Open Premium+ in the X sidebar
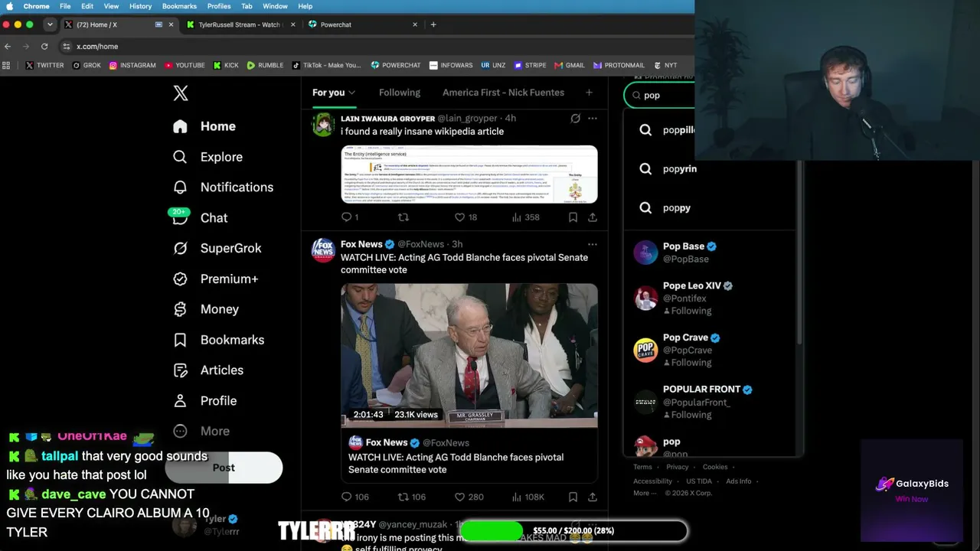Screen dimensions: 980x551 coord(215,279)
